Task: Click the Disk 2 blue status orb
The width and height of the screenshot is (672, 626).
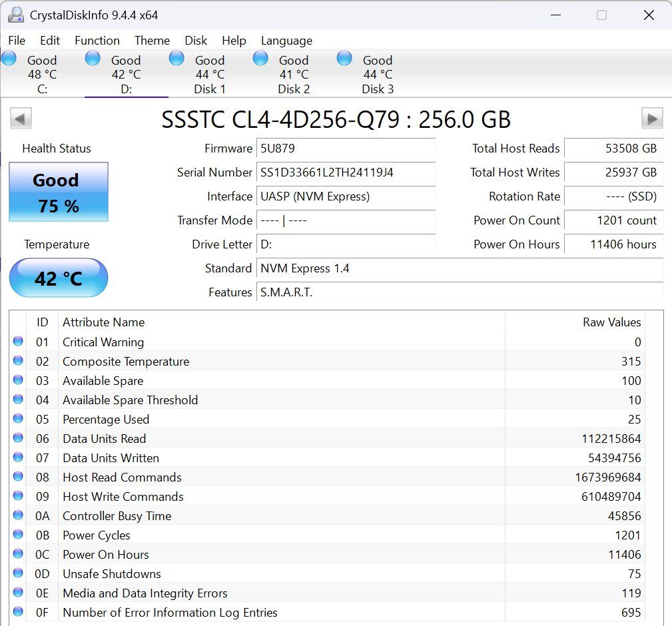Action: 260,59
